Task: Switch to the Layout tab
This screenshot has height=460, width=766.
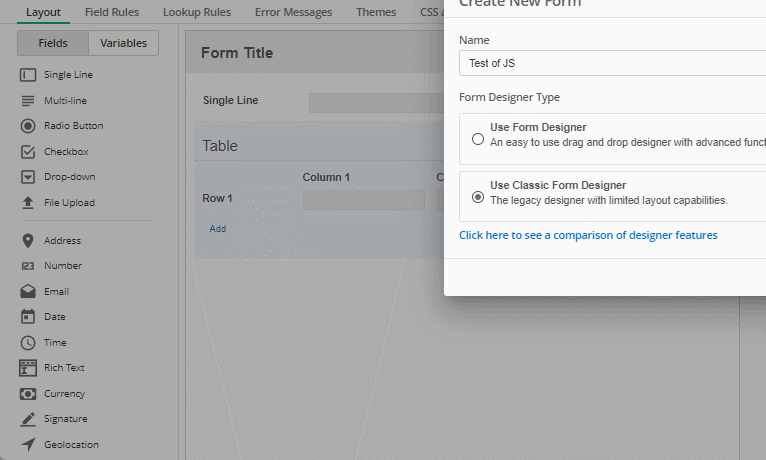Action: [43, 12]
